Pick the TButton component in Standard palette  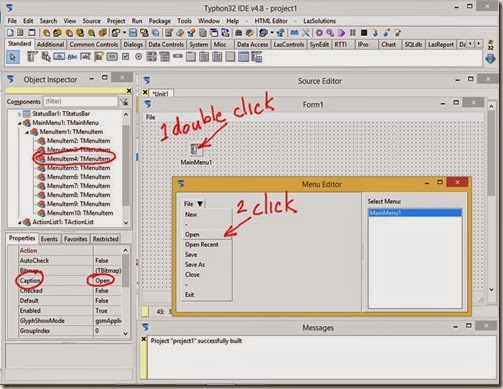(59, 57)
